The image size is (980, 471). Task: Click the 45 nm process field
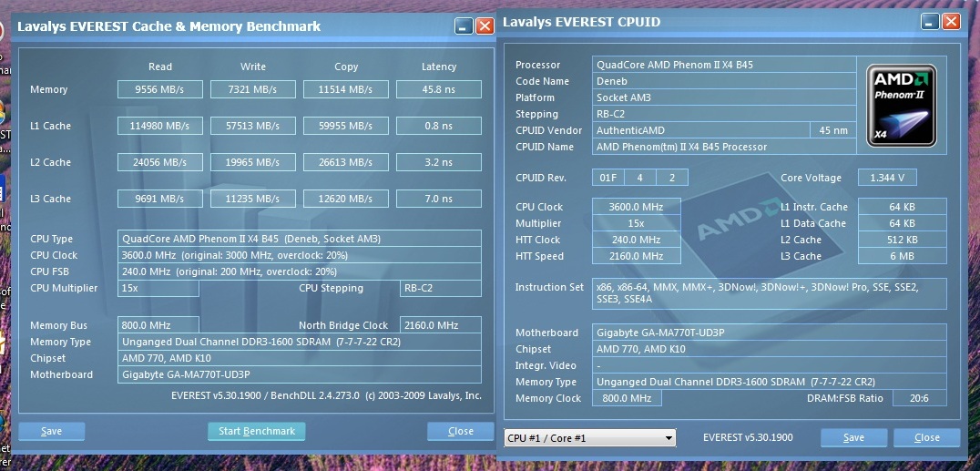[833, 130]
